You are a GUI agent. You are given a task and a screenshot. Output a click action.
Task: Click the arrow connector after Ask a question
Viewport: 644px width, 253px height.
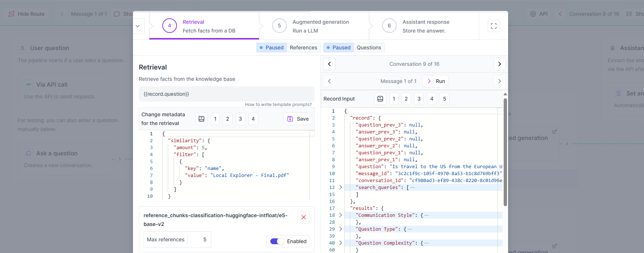coord(119,159)
